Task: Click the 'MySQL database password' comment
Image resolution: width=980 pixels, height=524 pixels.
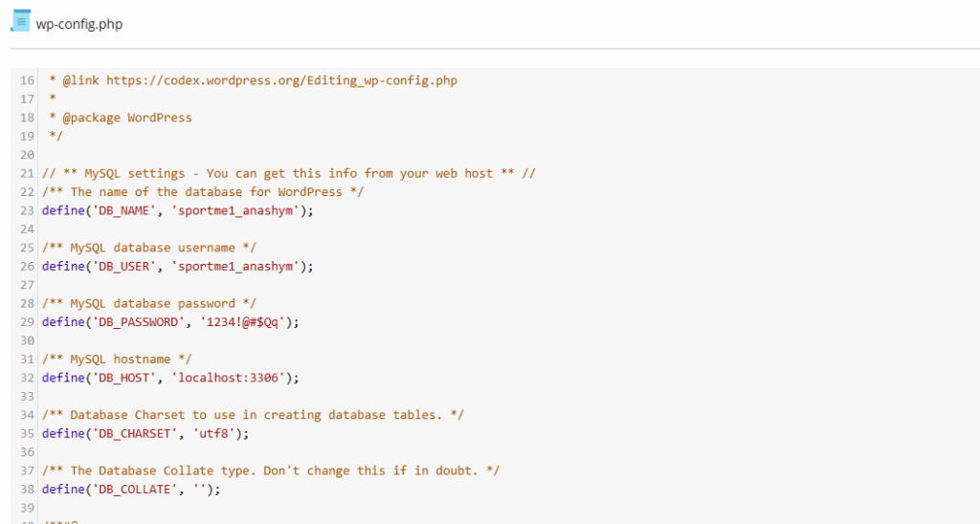Action: [149, 303]
